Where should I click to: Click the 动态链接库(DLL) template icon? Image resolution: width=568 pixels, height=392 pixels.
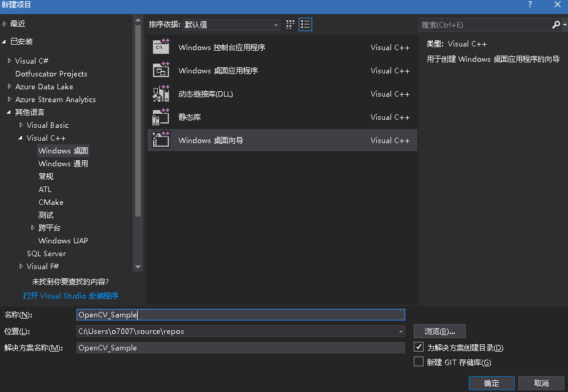tap(161, 94)
